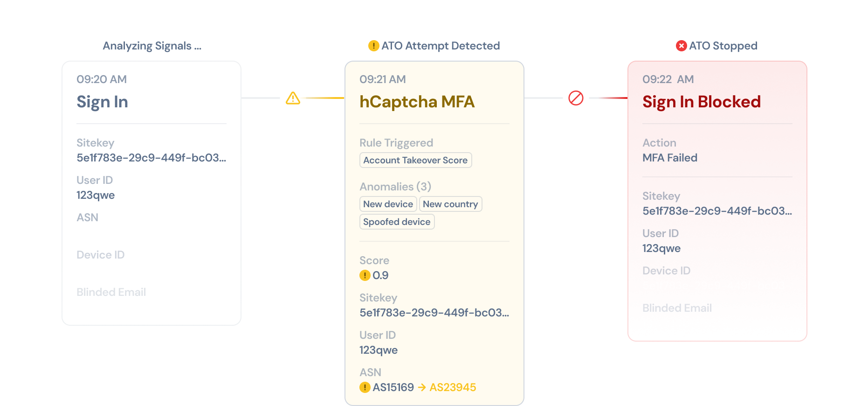Click the yellow arrow between ASN values
This screenshot has height=406, width=868.
pyautogui.click(x=422, y=387)
